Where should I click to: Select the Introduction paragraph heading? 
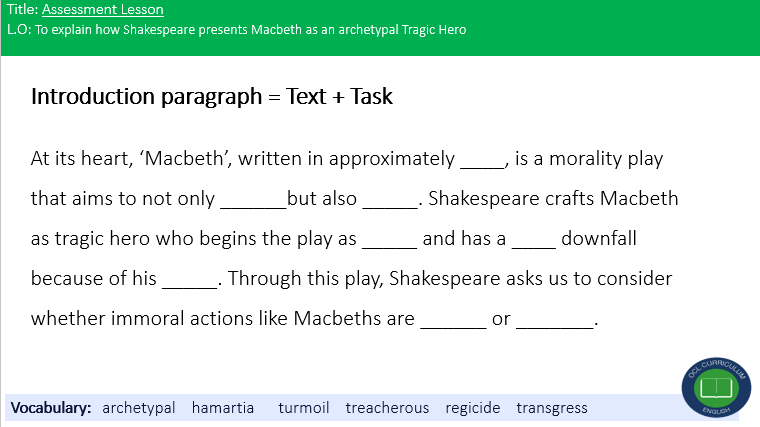[x=212, y=97]
